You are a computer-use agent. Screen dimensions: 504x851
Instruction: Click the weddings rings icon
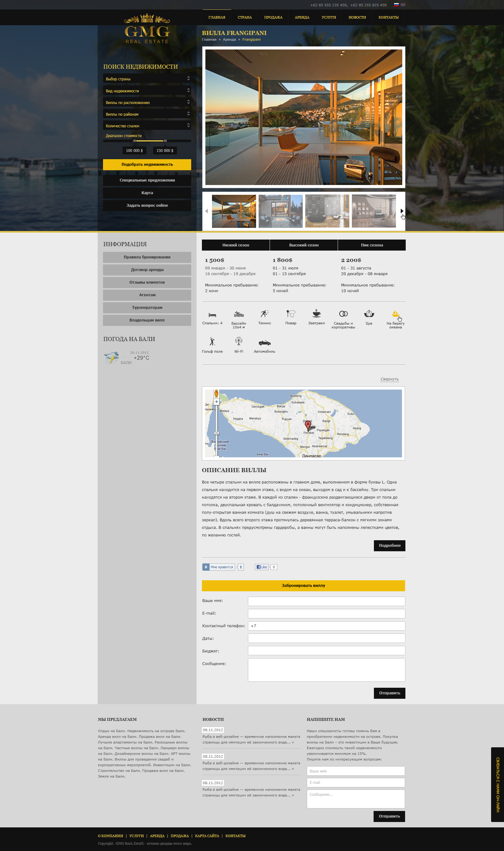(x=343, y=314)
